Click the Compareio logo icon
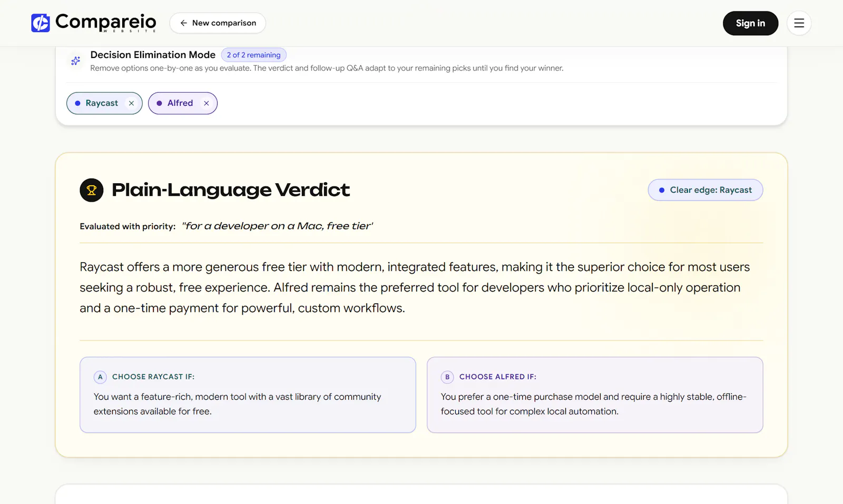 (41, 23)
